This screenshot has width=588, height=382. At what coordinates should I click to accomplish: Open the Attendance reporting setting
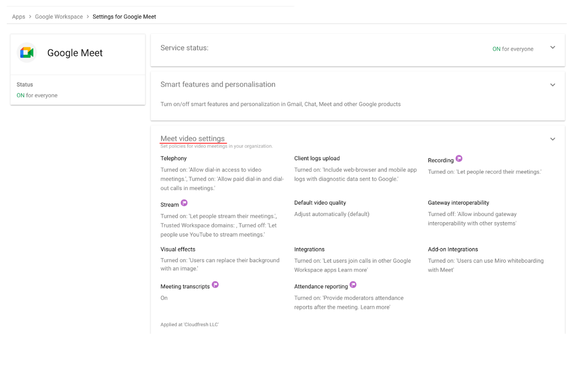[x=321, y=287]
